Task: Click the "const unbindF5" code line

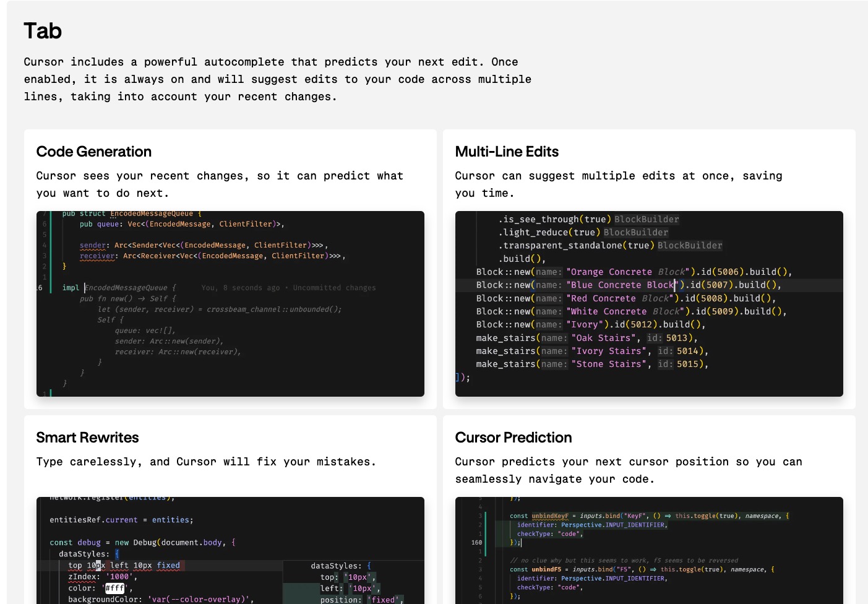Action: (642, 569)
